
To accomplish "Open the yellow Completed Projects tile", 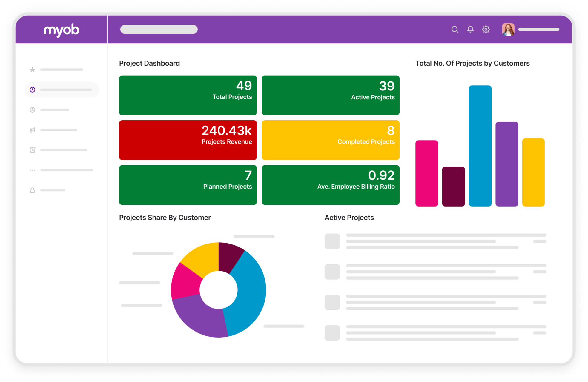I will [330, 140].
